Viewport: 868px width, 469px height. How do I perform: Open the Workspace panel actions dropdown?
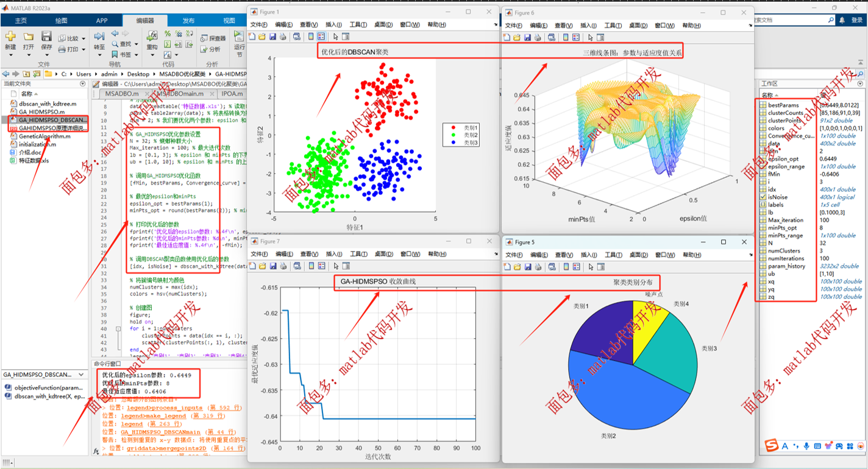(859, 84)
